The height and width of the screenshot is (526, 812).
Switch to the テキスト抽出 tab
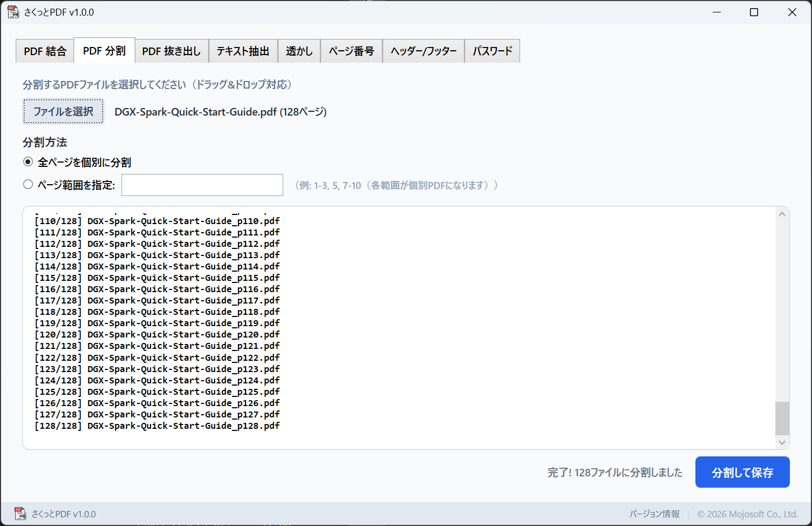tap(243, 50)
